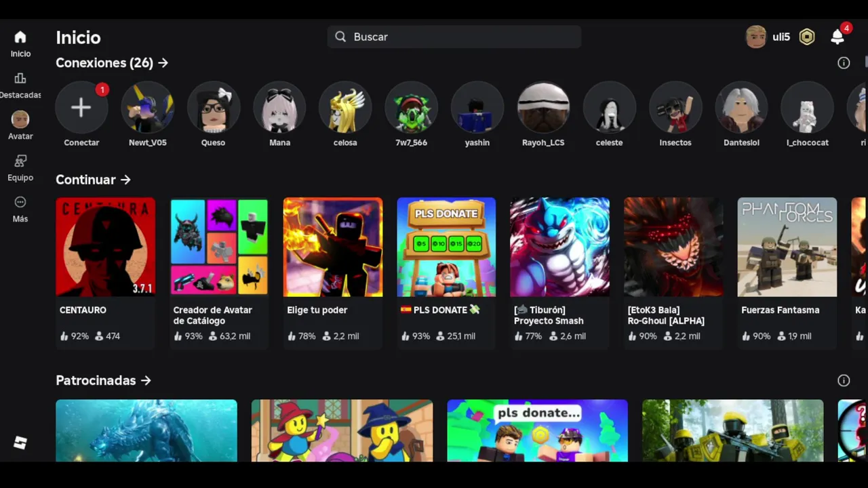Viewport: 868px width, 488px height.
Task: Click 92% rating under CENTAURO
Action: [75, 336]
